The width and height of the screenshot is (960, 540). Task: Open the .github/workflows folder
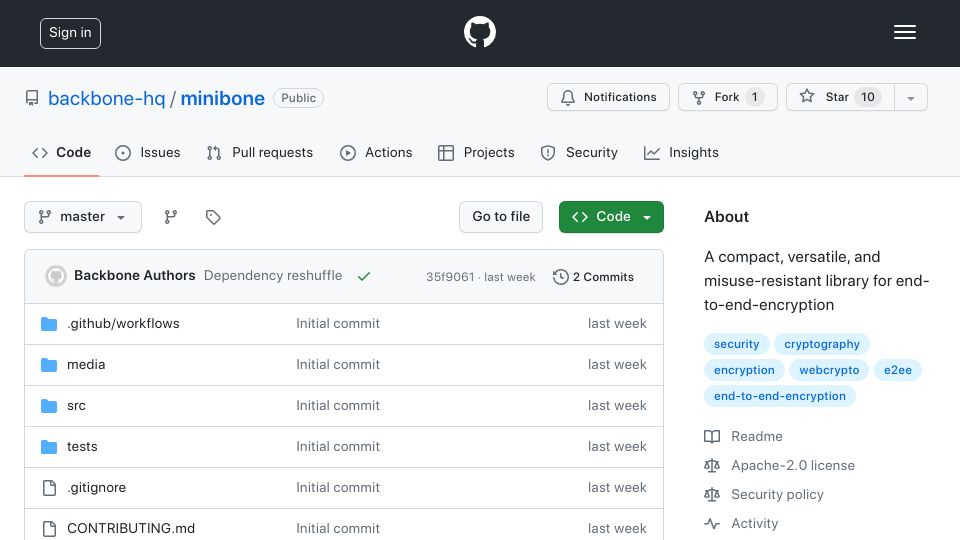click(x=123, y=323)
